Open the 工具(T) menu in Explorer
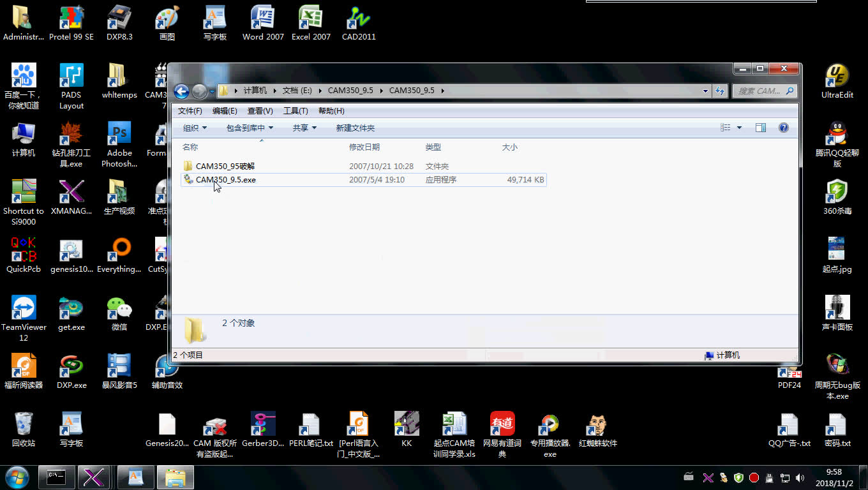The height and width of the screenshot is (490, 868). click(x=296, y=111)
